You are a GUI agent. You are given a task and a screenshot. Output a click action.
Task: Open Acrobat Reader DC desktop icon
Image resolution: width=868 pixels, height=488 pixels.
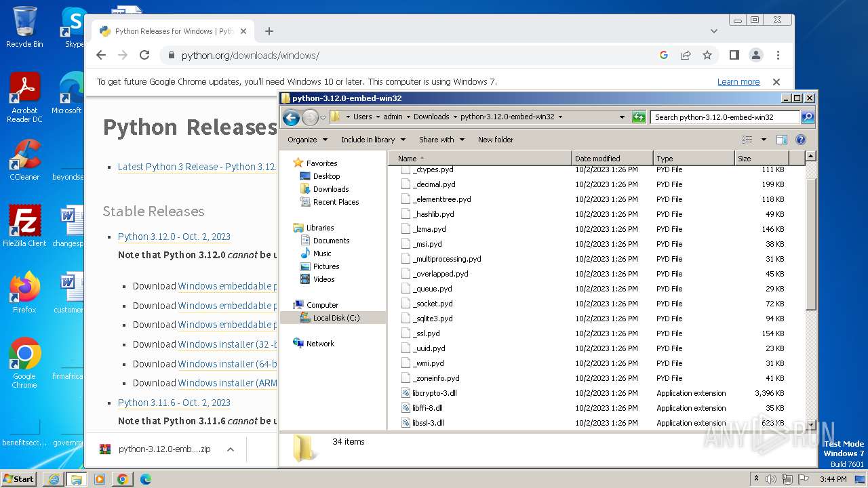point(24,98)
